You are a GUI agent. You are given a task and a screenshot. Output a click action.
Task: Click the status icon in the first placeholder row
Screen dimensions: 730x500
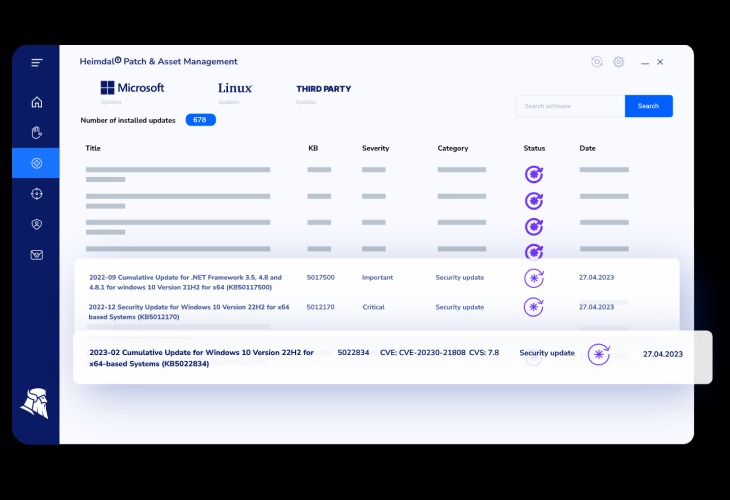click(534, 175)
